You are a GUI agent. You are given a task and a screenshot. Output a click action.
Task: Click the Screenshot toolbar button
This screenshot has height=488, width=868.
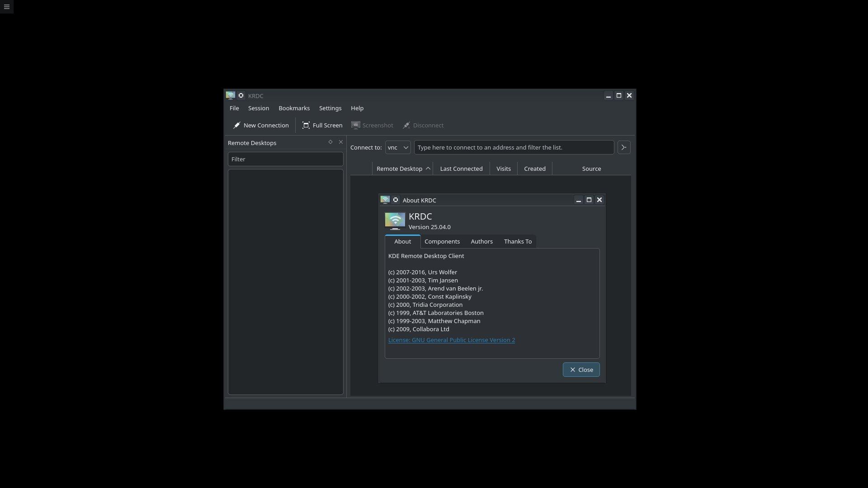[x=372, y=125]
